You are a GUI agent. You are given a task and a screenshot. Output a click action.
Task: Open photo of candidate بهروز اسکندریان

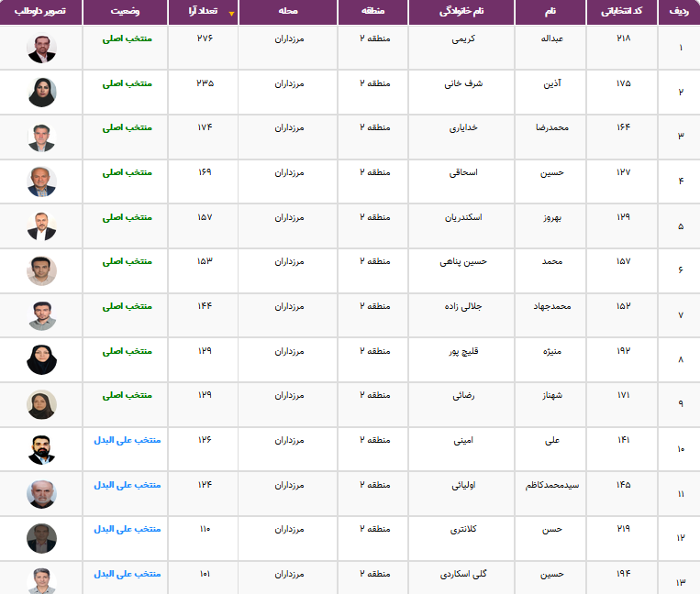coord(41,226)
